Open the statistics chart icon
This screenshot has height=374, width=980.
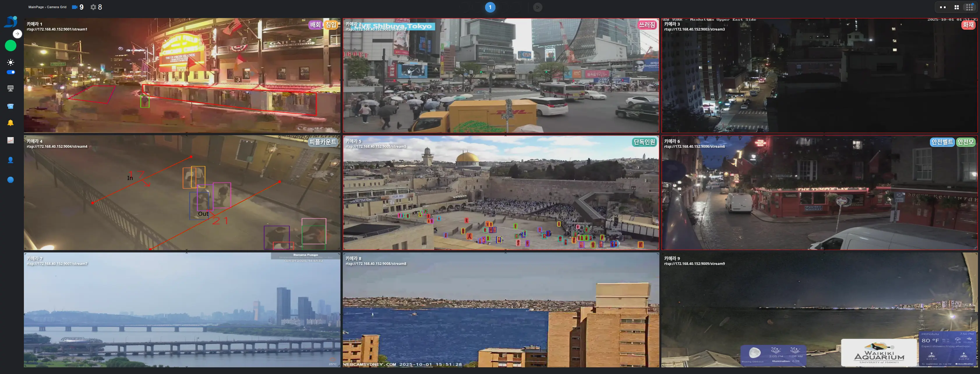point(11,140)
